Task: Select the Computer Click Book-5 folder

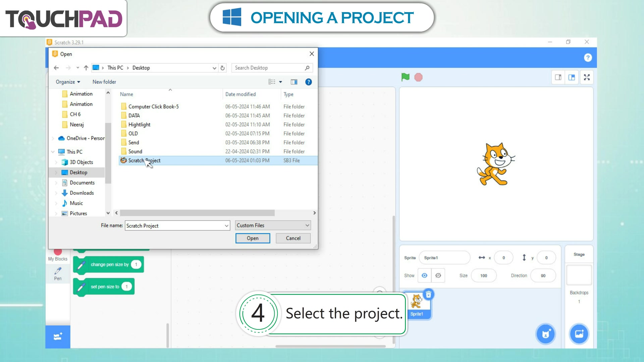Action: tap(154, 106)
